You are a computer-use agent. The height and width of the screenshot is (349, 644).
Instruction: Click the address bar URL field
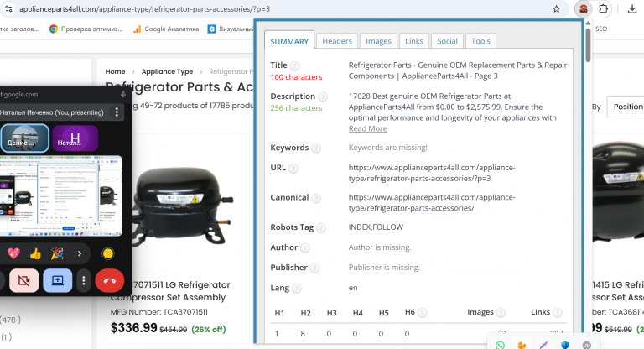pos(283,8)
